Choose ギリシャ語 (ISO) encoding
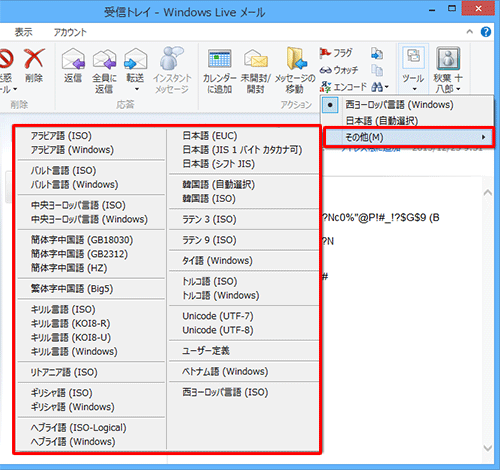 point(61,393)
